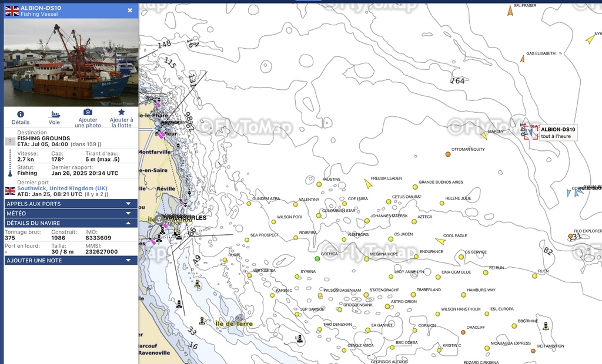Image resolution: width=602 pixels, height=364 pixels.
Task: Select the BBC RHINE vessel marker
Action: click(x=514, y=326)
